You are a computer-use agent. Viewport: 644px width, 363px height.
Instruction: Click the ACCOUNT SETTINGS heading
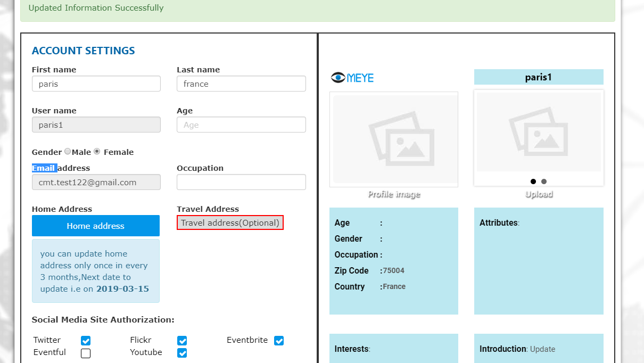click(x=84, y=51)
